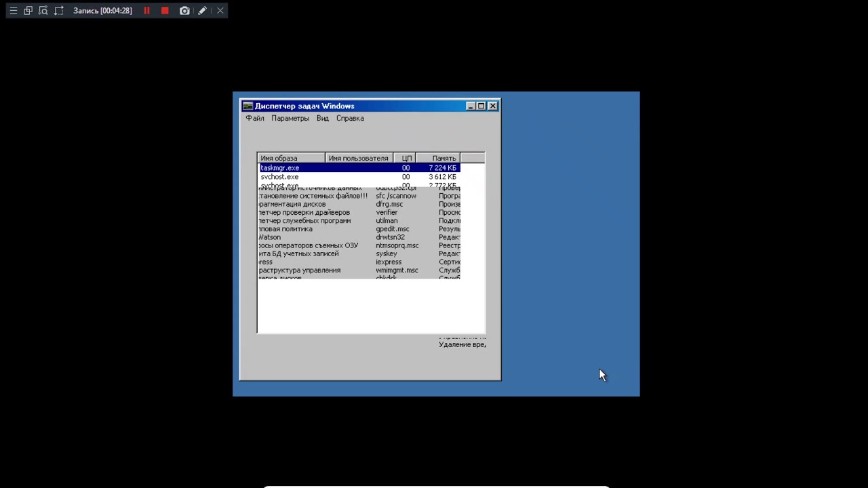Click the ntmsoprq.msc entry
Viewport: 868px width, 488px height.
397,245
